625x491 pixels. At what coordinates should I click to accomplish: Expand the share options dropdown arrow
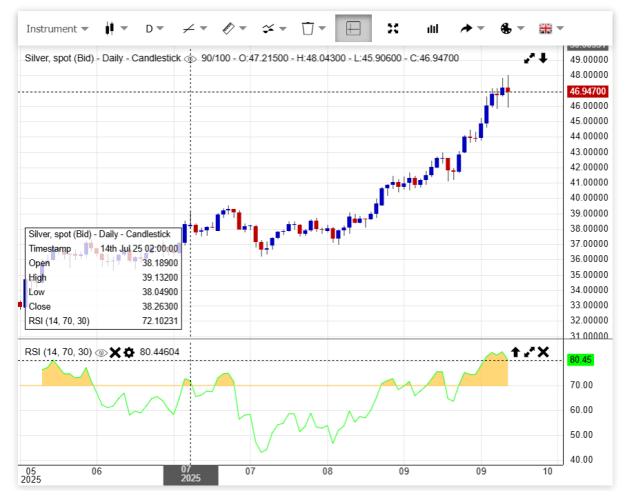[481, 28]
